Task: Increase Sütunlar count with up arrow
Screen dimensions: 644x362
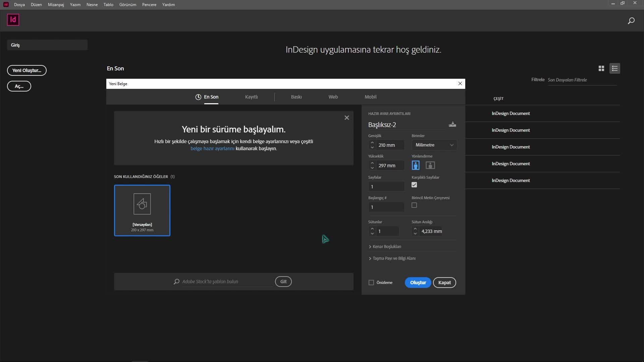Action: 372,229
